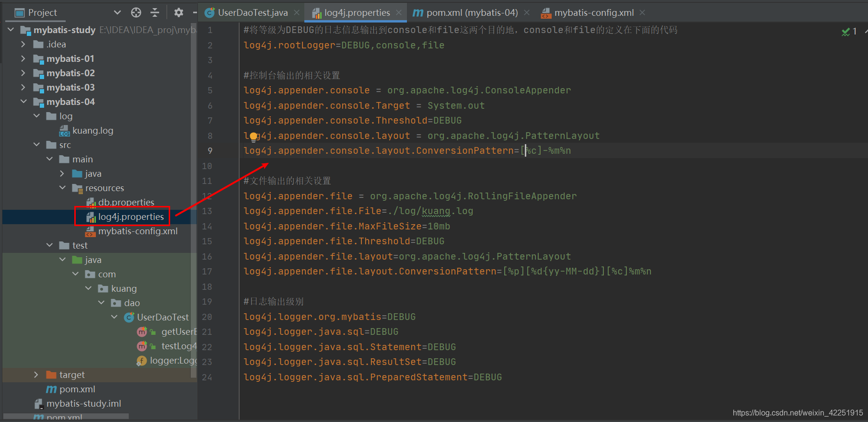The width and height of the screenshot is (868, 422).
Task: Collapse the resources folder
Action: (62, 188)
